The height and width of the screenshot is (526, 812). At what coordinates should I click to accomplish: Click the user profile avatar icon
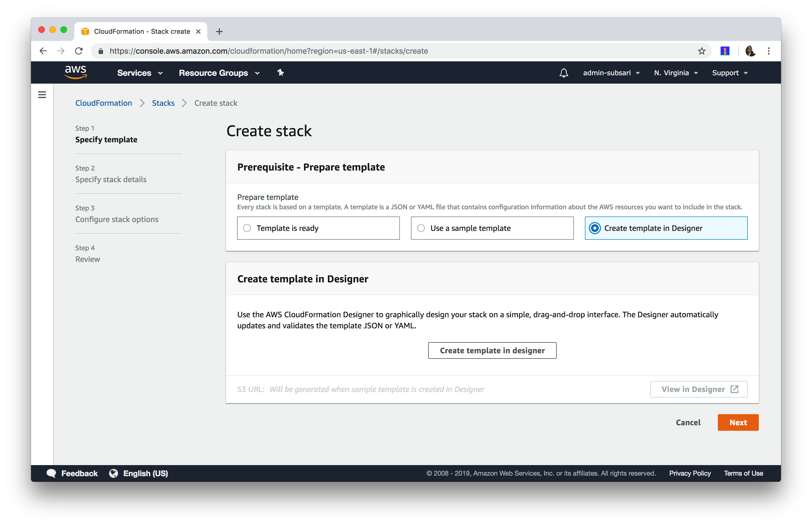pos(750,51)
